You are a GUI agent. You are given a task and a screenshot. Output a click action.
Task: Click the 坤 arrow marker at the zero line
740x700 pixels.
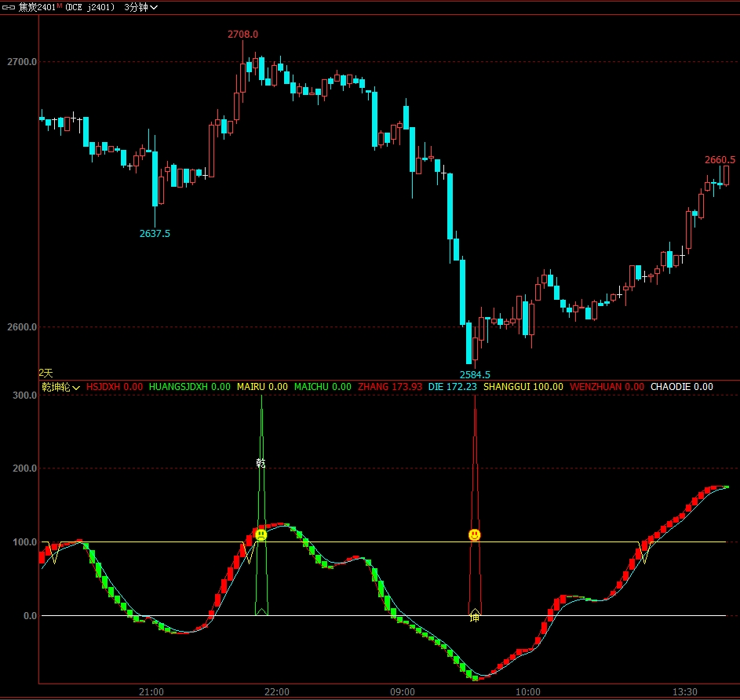coord(475,616)
